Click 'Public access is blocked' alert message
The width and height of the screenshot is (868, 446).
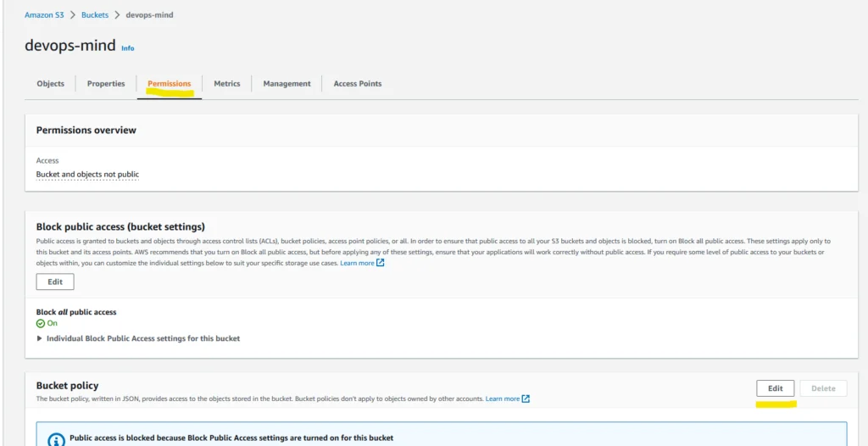coord(231,438)
